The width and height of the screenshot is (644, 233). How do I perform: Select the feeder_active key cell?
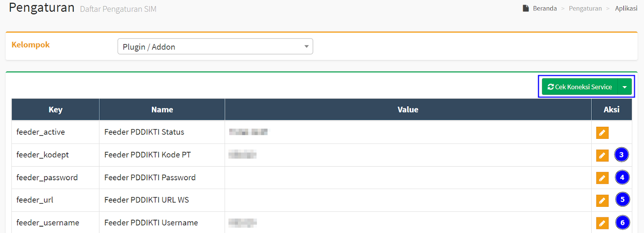click(x=56, y=132)
